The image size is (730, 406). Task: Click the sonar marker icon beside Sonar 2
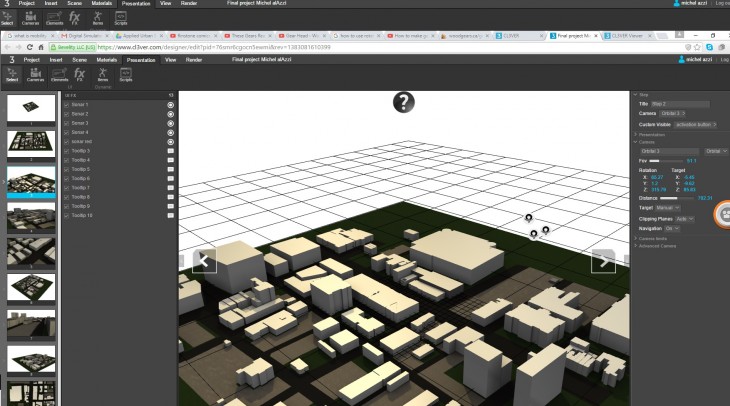(x=171, y=114)
